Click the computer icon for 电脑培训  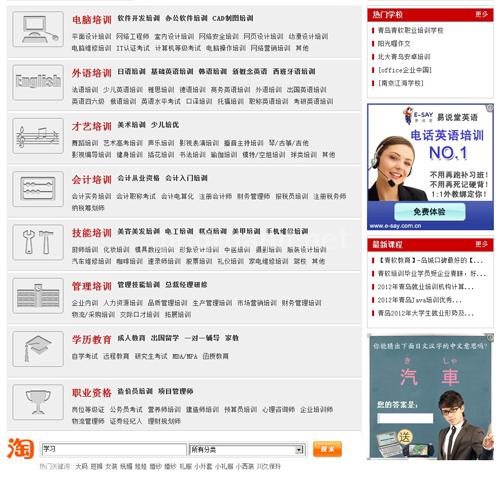pos(38,29)
